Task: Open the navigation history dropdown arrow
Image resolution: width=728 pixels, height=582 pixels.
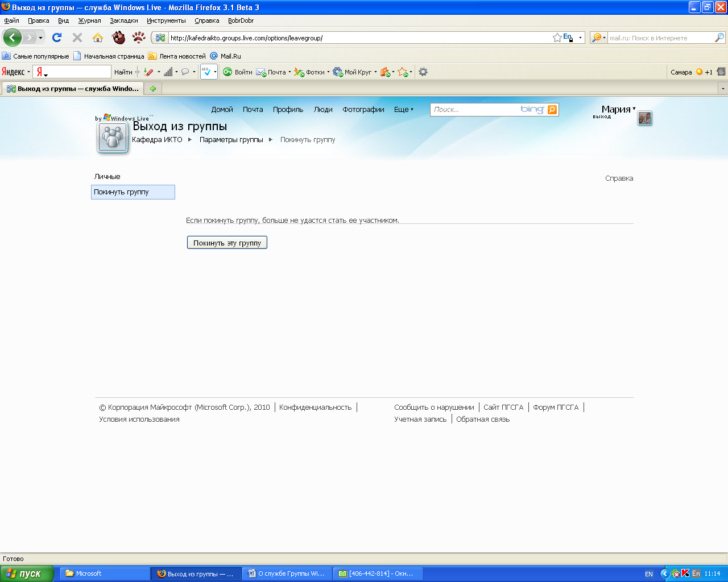Action: point(40,38)
